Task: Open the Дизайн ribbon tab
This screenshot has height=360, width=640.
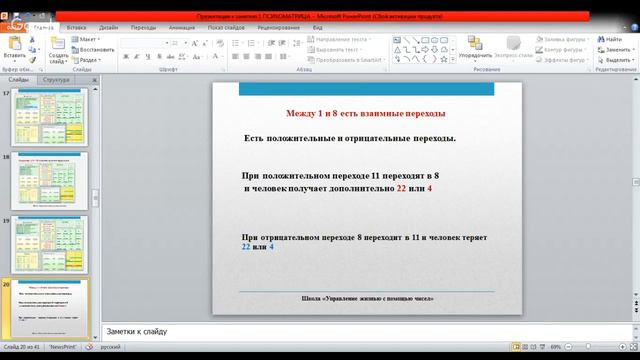Action: tap(109, 28)
